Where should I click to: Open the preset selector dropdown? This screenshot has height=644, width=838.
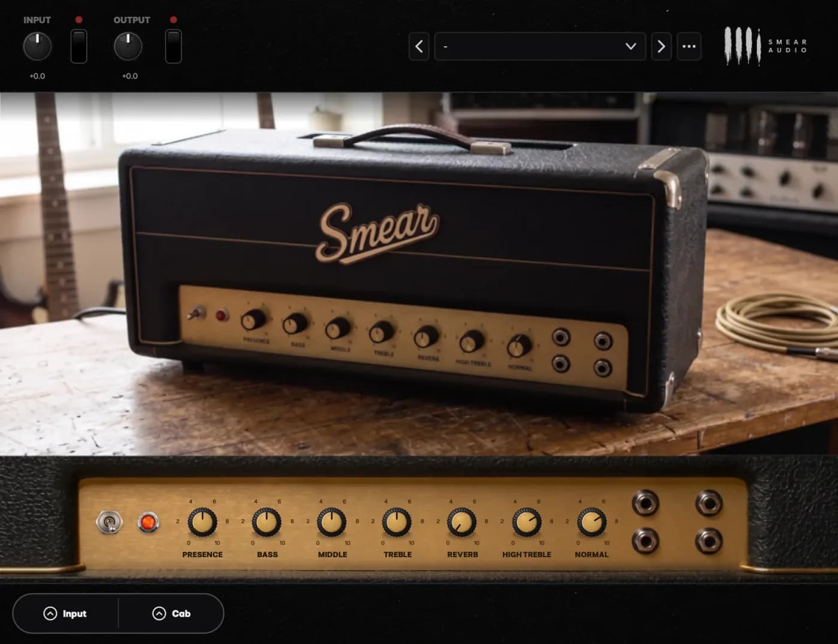(x=540, y=46)
